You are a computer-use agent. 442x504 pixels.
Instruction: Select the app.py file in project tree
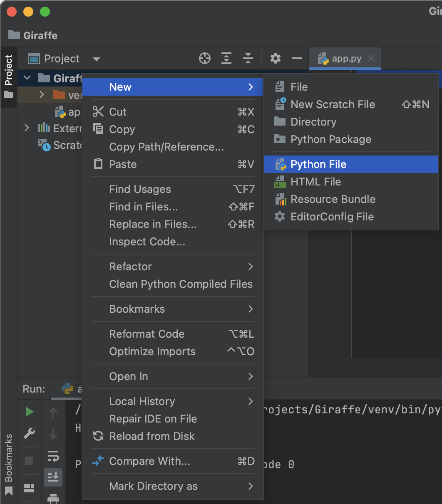pyautogui.click(x=68, y=112)
